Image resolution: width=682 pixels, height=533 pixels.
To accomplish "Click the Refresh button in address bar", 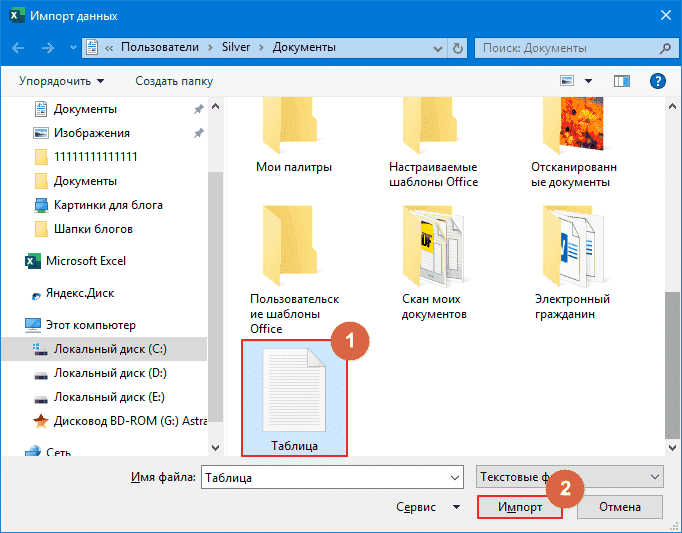I will (458, 48).
